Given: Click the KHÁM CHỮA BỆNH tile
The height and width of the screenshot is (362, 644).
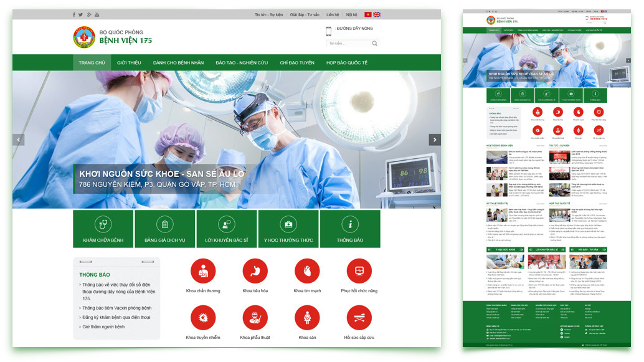Looking at the screenshot, I should pos(103,229).
